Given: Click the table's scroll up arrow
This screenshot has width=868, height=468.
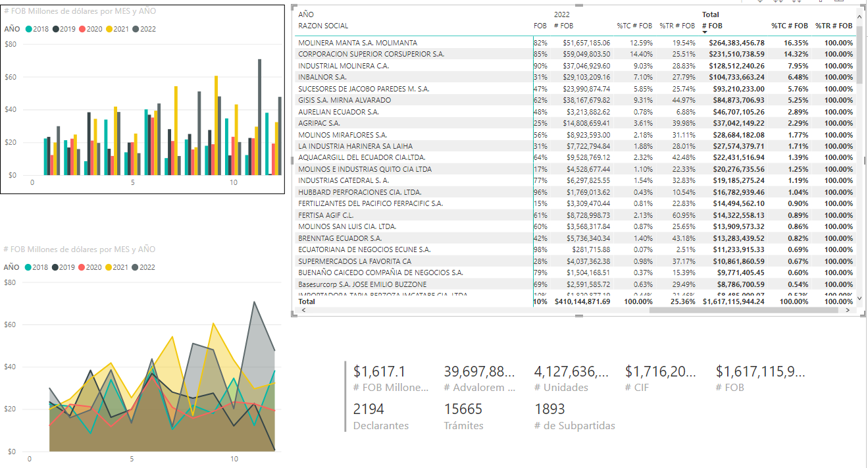Looking at the screenshot, I should (x=859, y=16).
